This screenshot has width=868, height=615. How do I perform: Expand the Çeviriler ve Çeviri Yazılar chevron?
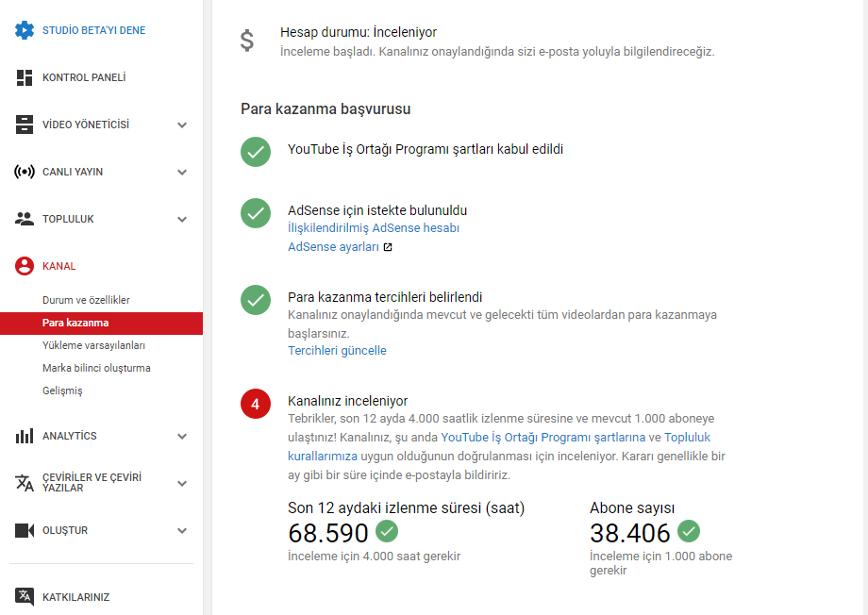click(x=182, y=483)
